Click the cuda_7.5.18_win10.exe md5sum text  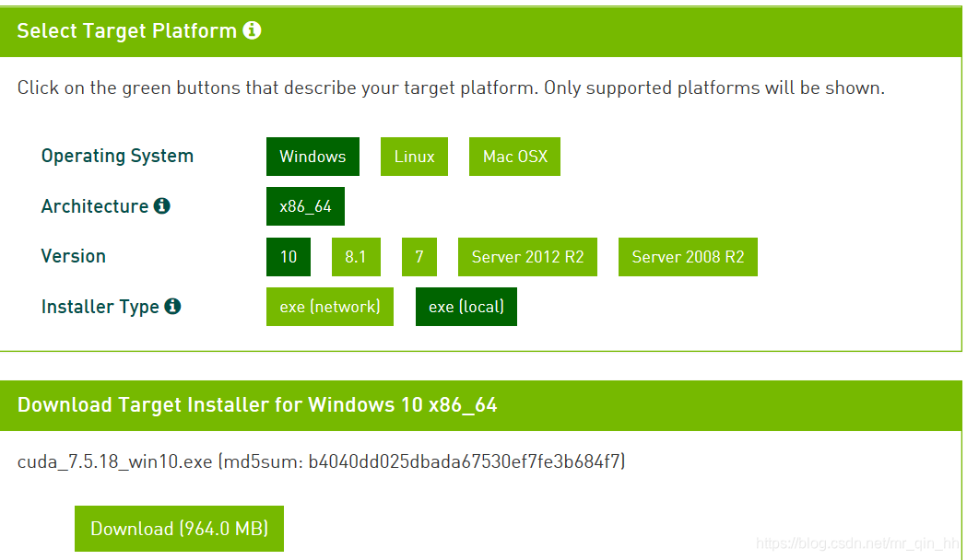[x=322, y=461]
